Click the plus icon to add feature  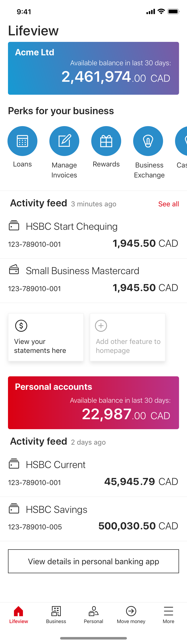coord(101,325)
